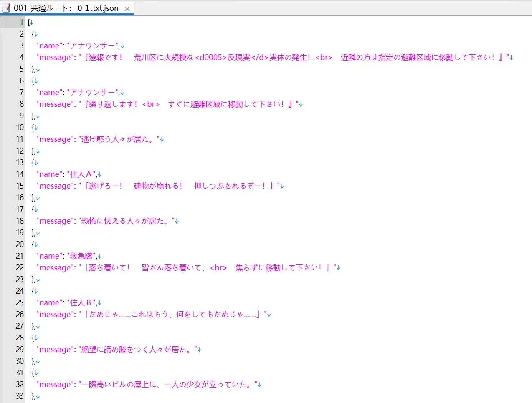The image size is (532, 403).
Task: Click the <br> tag in line 22
Action: 218,268
